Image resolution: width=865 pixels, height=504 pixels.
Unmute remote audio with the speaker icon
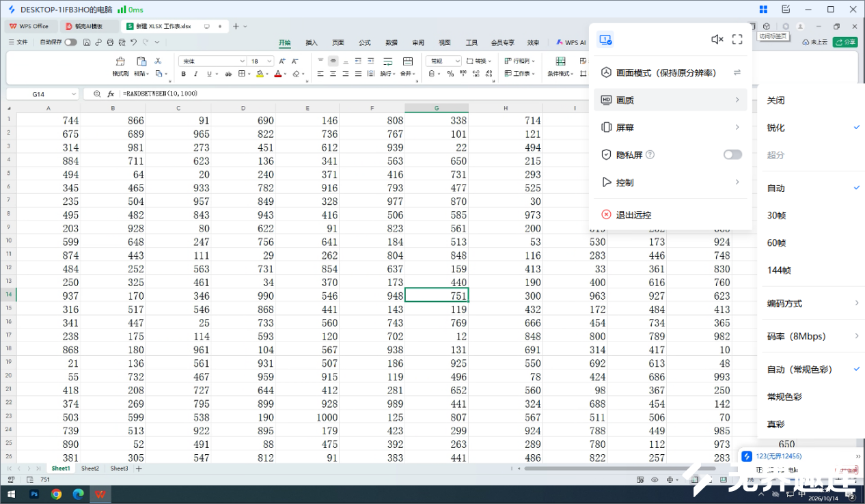tap(717, 40)
